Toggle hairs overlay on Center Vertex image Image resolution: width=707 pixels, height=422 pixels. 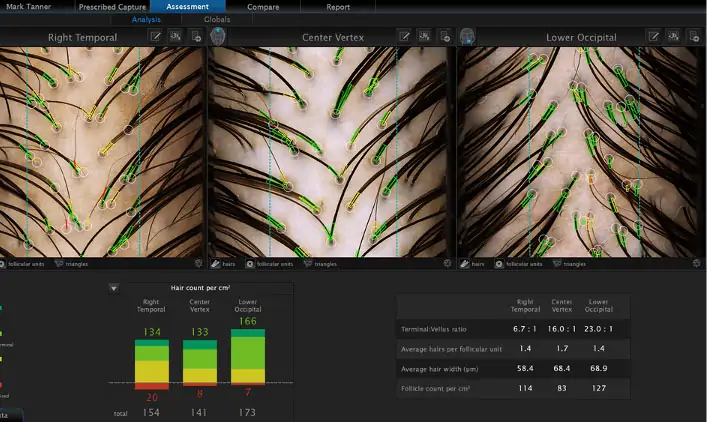(222, 264)
